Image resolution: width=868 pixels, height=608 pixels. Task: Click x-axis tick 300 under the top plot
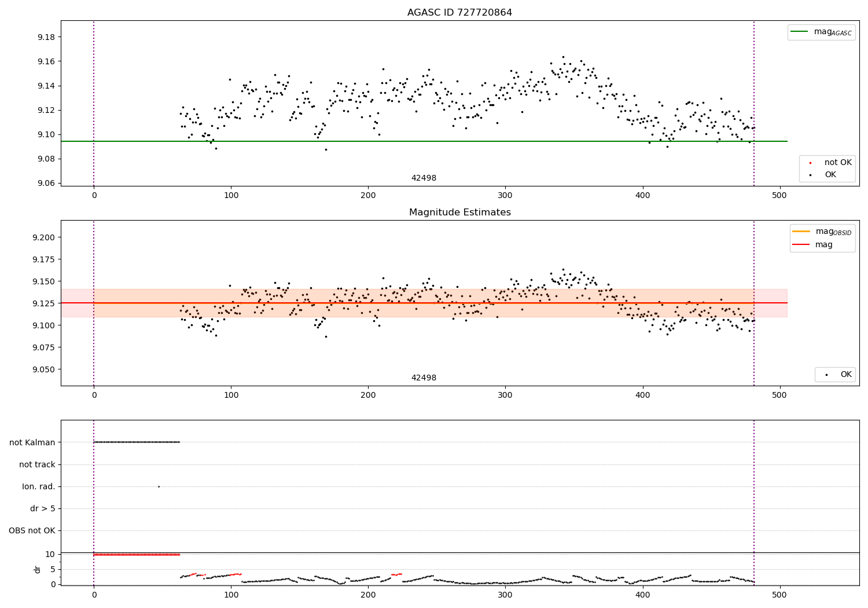(505, 195)
